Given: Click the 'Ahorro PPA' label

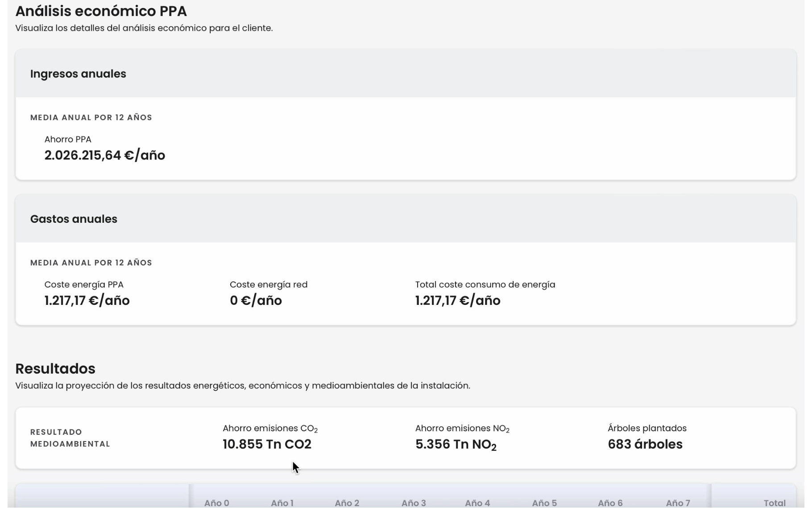Looking at the screenshot, I should point(68,139).
